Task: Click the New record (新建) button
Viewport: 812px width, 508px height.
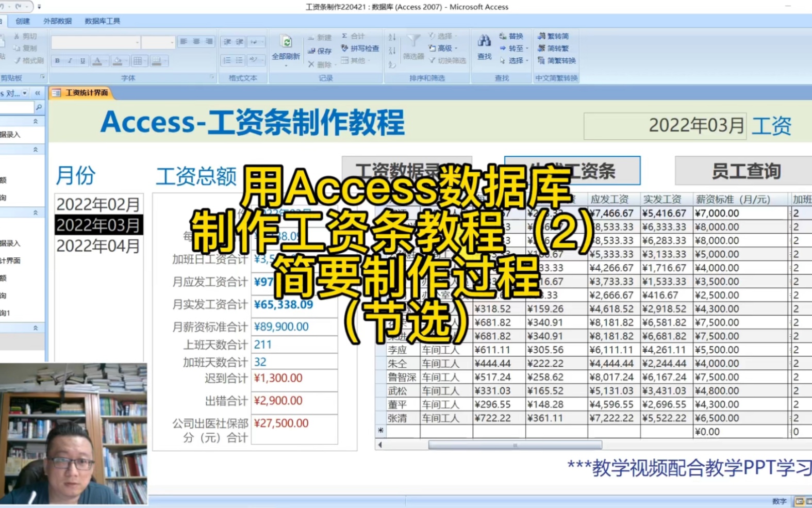Action: coord(320,38)
